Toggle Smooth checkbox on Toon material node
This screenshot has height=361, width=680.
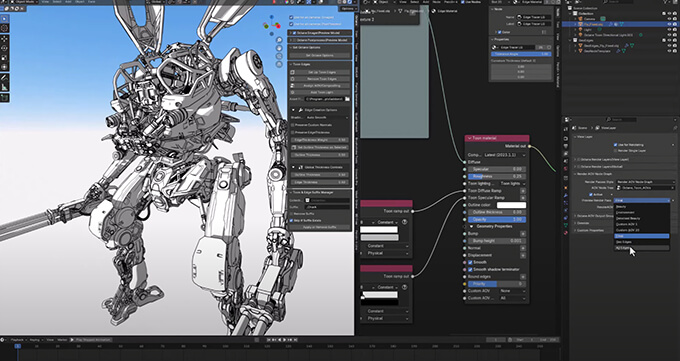pyautogui.click(x=470, y=262)
